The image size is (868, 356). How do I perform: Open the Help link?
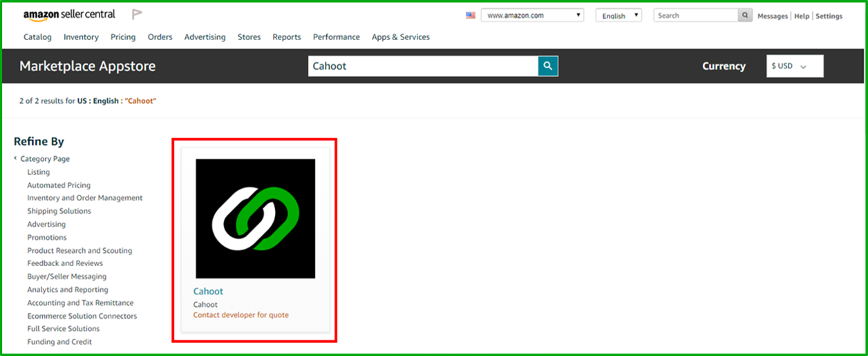802,16
